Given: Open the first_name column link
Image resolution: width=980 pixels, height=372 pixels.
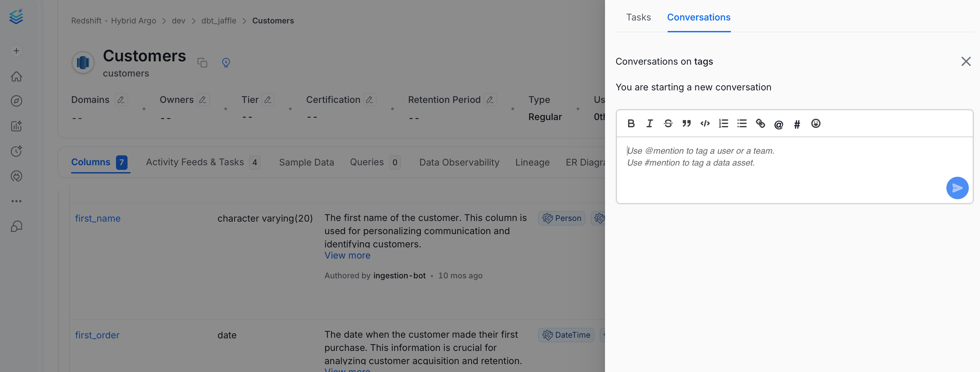Looking at the screenshot, I should 98,219.
